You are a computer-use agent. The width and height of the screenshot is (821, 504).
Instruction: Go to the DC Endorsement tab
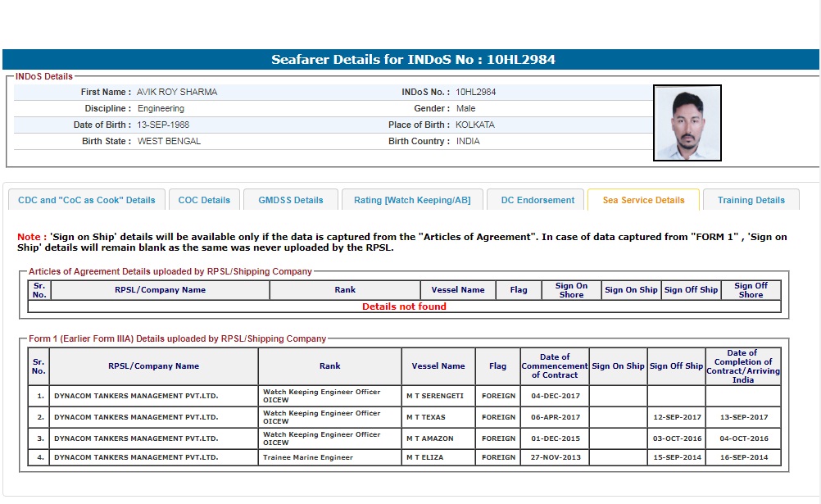538,200
